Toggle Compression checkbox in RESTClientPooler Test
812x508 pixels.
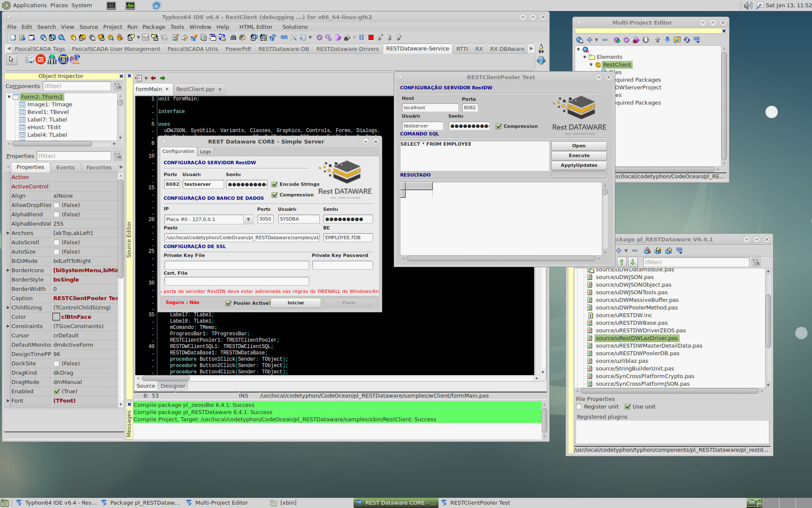coord(499,126)
